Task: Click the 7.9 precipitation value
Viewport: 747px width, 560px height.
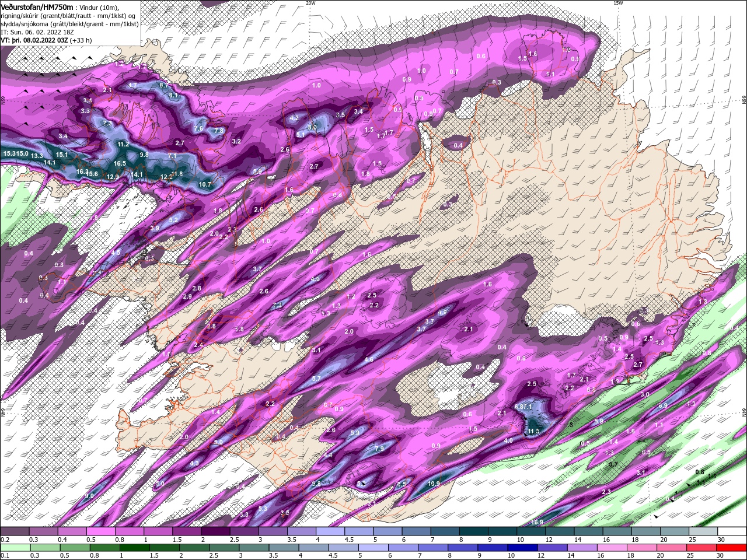Action: click(x=379, y=449)
